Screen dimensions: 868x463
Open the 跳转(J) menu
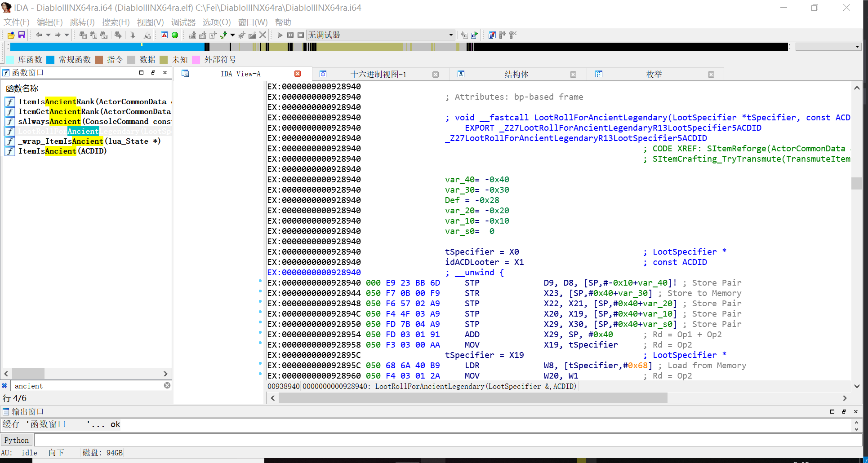(x=82, y=22)
